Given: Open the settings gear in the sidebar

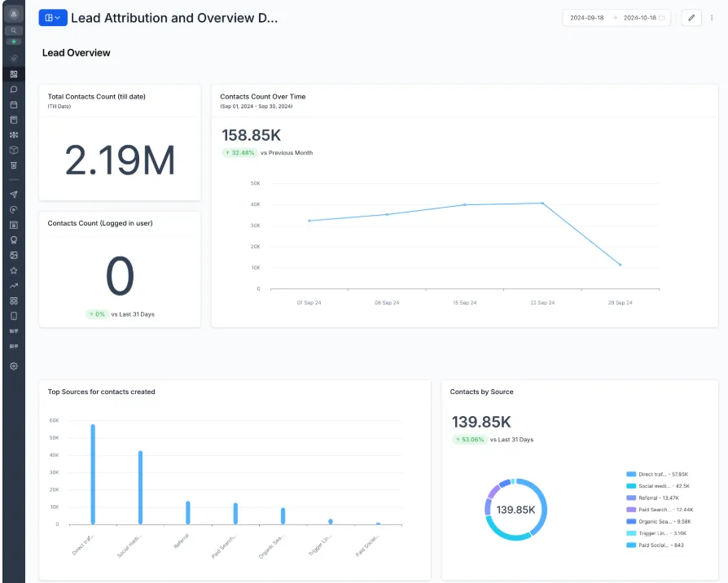Looking at the screenshot, I should (14, 366).
